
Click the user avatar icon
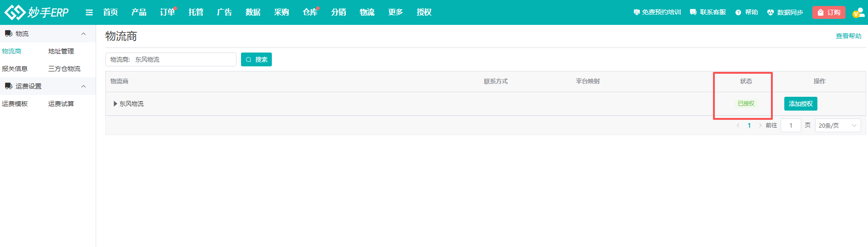(x=858, y=12)
